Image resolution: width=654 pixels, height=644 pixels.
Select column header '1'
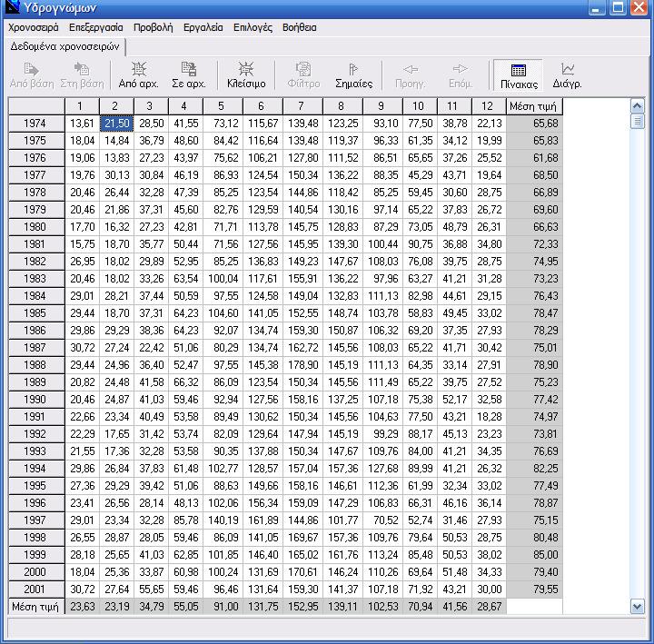pyautogui.click(x=82, y=106)
